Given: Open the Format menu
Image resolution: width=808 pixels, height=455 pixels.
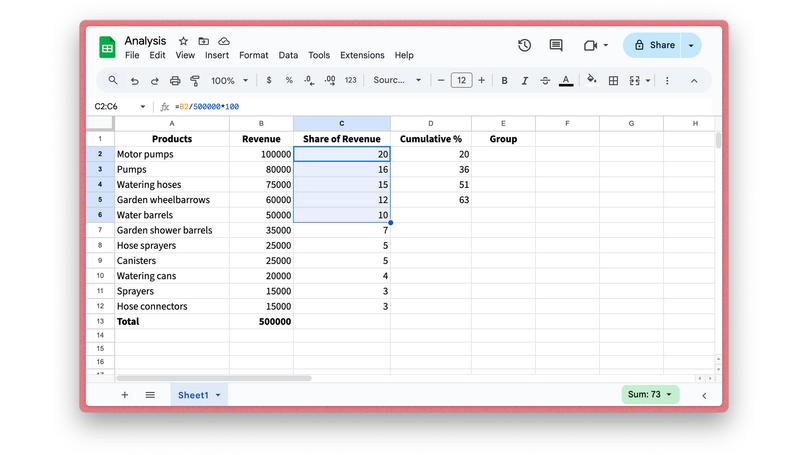Looking at the screenshot, I should click(254, 55).
